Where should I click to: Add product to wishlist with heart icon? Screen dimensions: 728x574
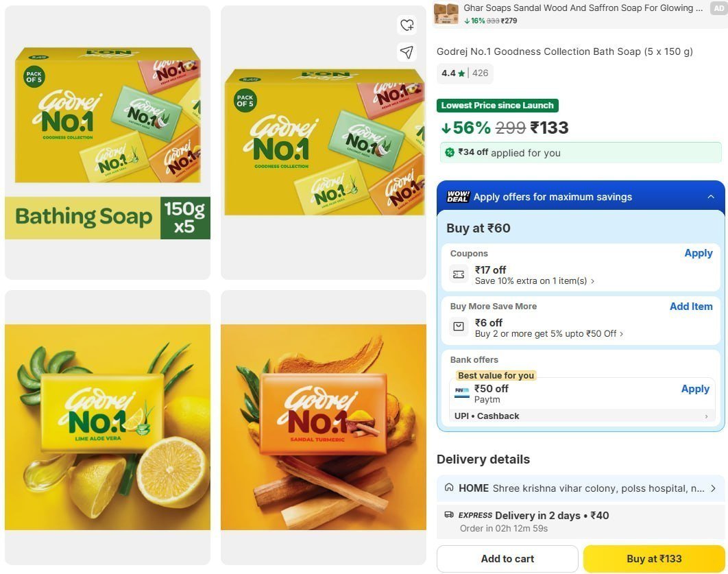(x=407, y=25)
